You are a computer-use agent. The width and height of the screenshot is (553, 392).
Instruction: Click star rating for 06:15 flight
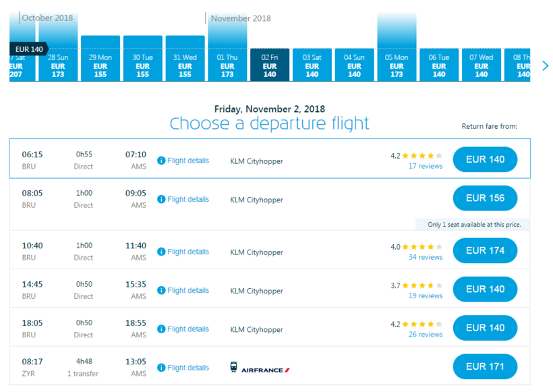(423, 156)
